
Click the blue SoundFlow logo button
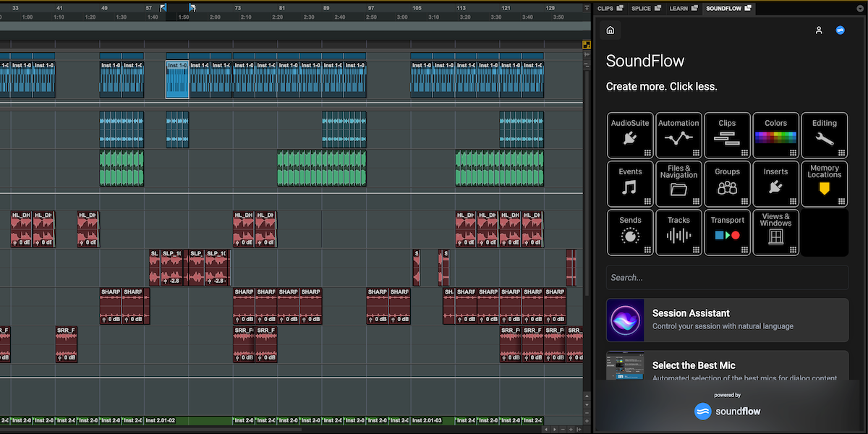(840, 30)
